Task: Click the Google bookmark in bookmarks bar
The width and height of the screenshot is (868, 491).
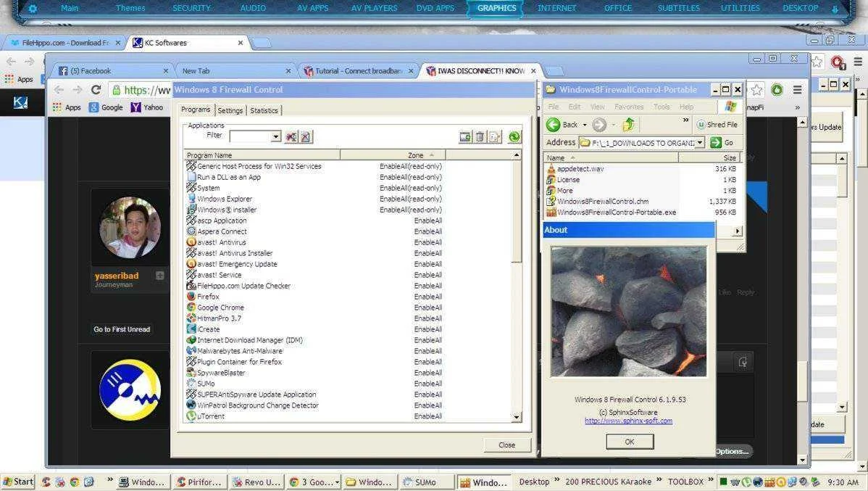Action: coord(107,107)
